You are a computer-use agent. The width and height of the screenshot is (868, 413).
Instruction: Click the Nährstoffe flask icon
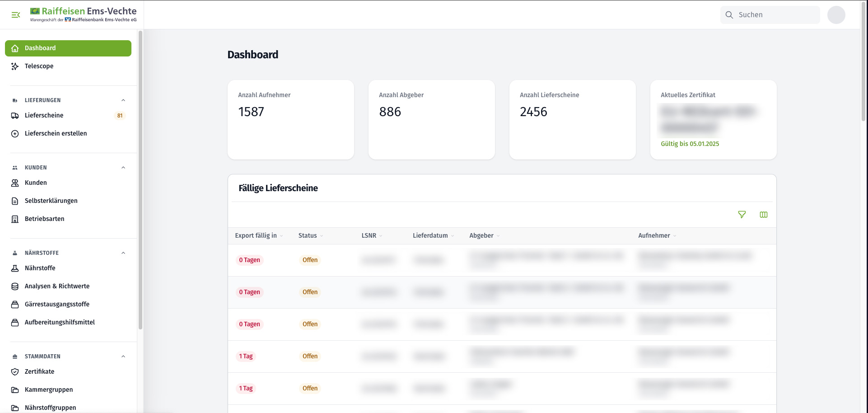[x=15, y=268]
